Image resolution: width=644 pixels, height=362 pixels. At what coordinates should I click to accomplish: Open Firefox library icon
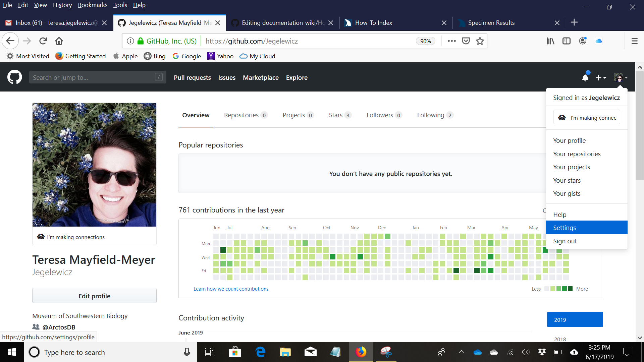pos(550,41)
